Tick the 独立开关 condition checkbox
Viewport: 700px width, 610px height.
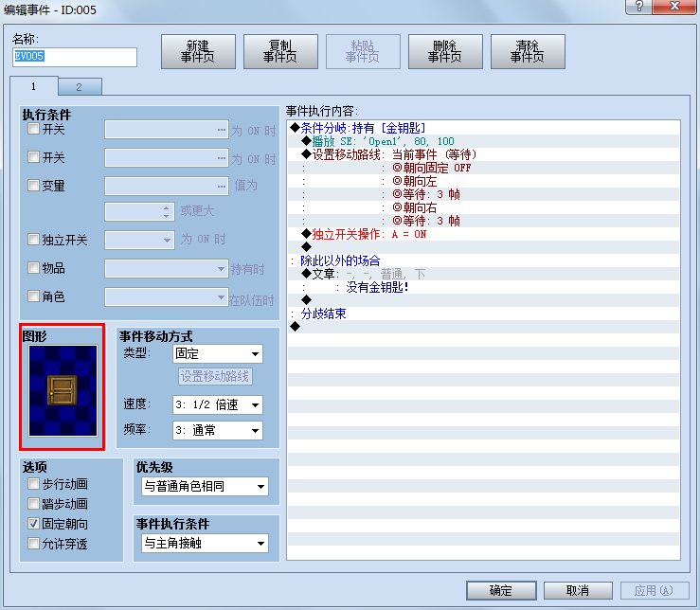point(33,240)
